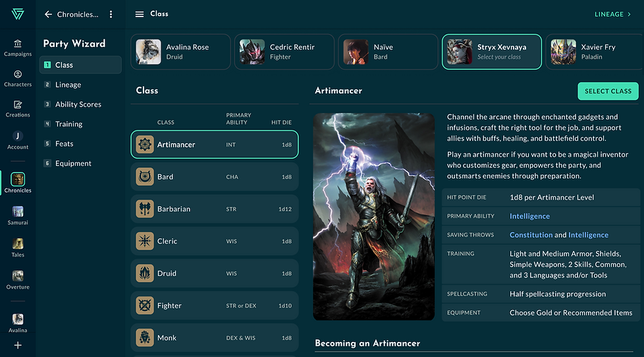Click the app logo icon
The image size is (644, 357).
click(x=18, y=14)
